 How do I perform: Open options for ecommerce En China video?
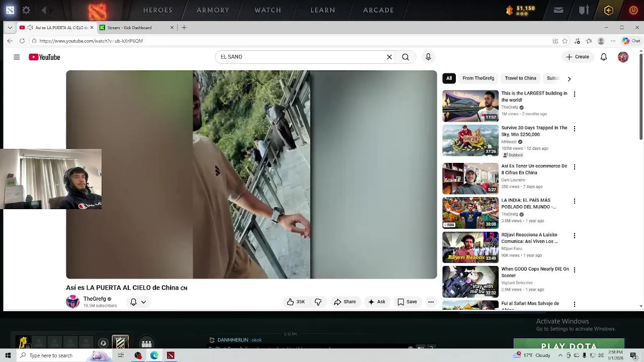point(574,167)
